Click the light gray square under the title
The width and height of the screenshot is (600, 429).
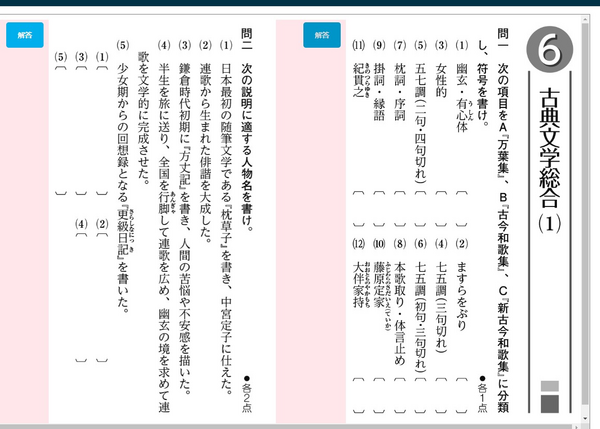tap(550, 386)
